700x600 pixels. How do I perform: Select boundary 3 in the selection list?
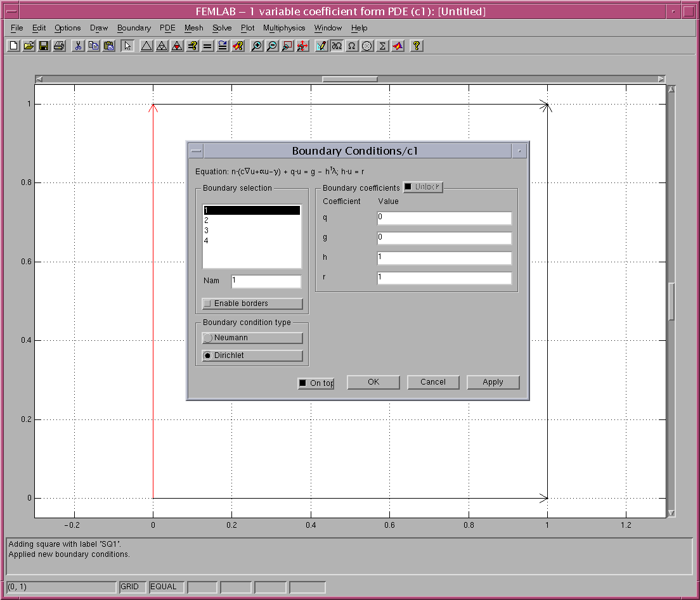252,231
